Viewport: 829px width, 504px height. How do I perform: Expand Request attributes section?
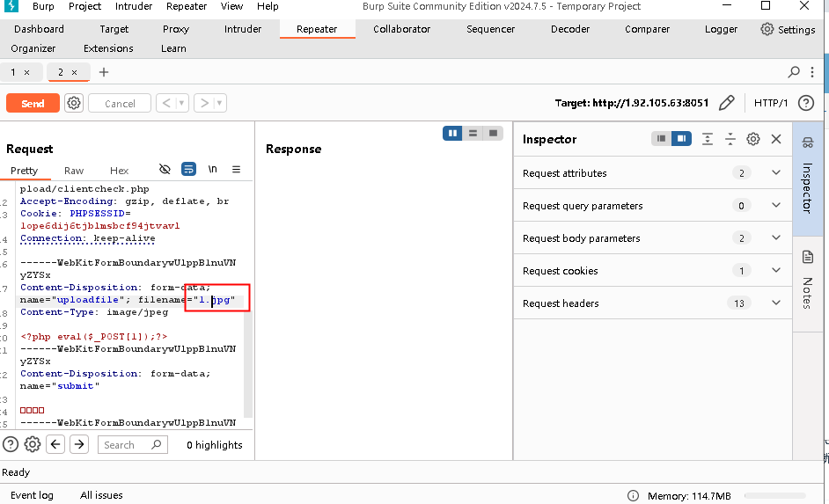(x=652, y=172)
